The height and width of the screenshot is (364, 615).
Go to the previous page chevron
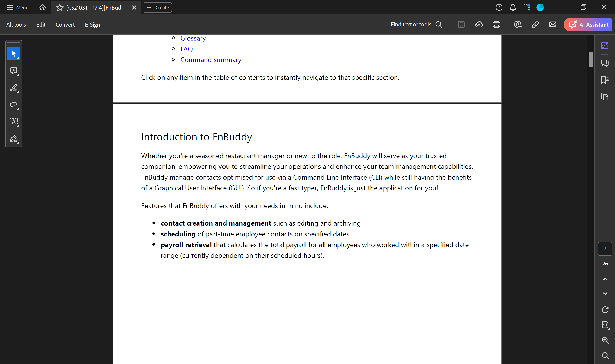click(x=605, y=279)
